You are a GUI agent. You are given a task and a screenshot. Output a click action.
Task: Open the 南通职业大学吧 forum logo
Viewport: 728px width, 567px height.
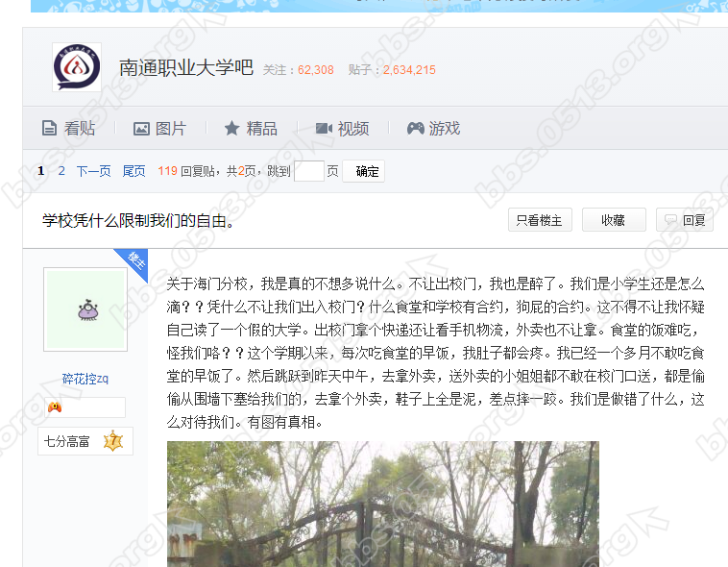(x=77, y=67)
